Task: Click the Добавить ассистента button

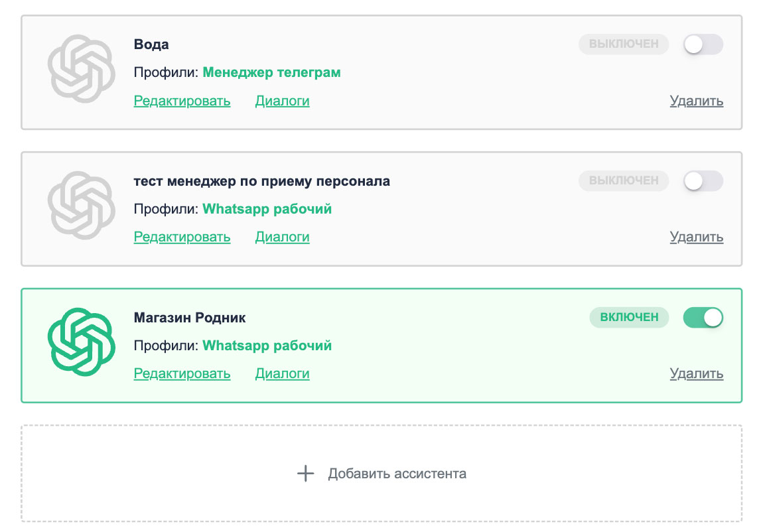Action: (x=381, y=474)
